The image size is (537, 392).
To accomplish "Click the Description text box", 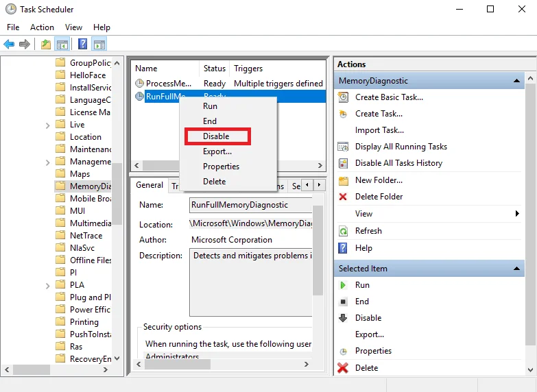I will 251,282.
